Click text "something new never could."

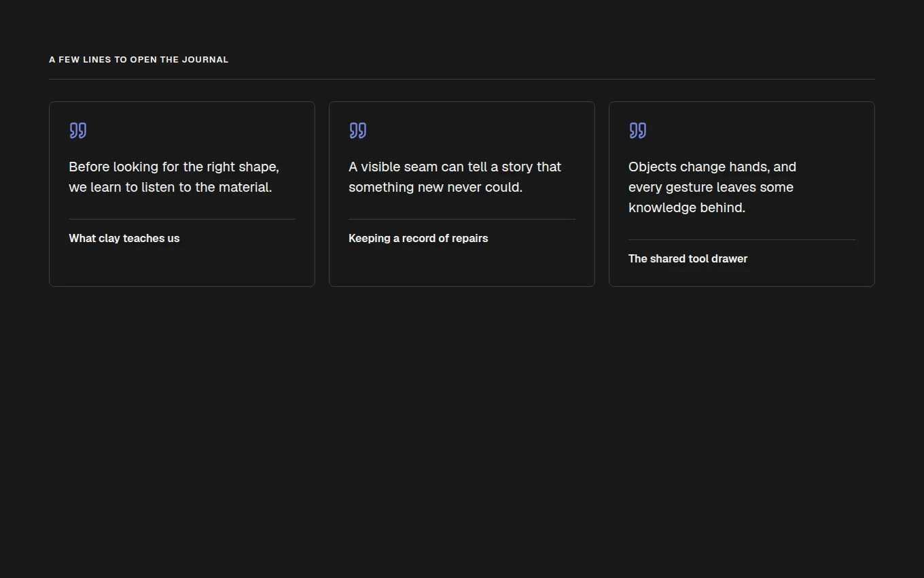click(x=436, y=188)
